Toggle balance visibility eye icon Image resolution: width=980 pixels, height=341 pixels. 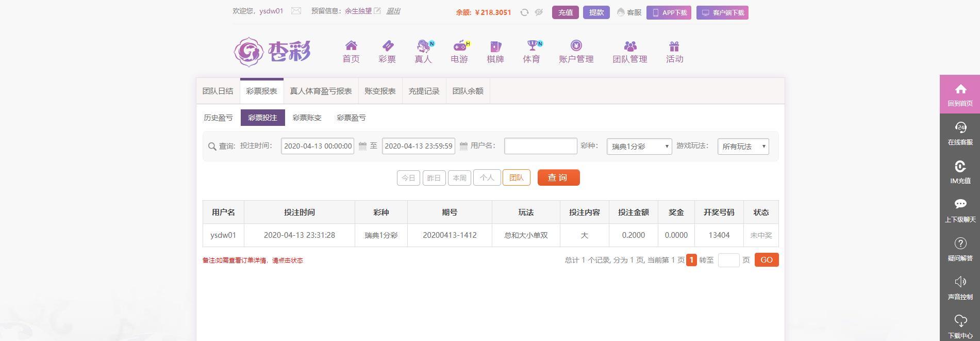(539, 12)
